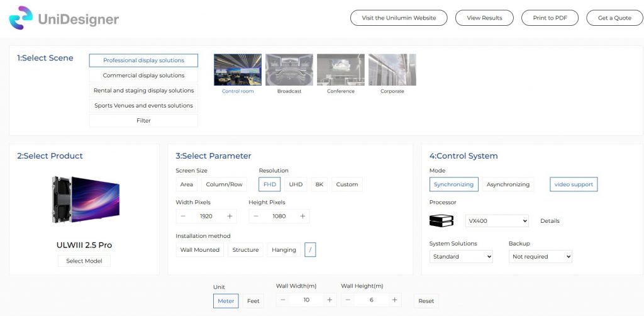Choose the slash installation option
The image size is (644, 316).
[310, 250]
